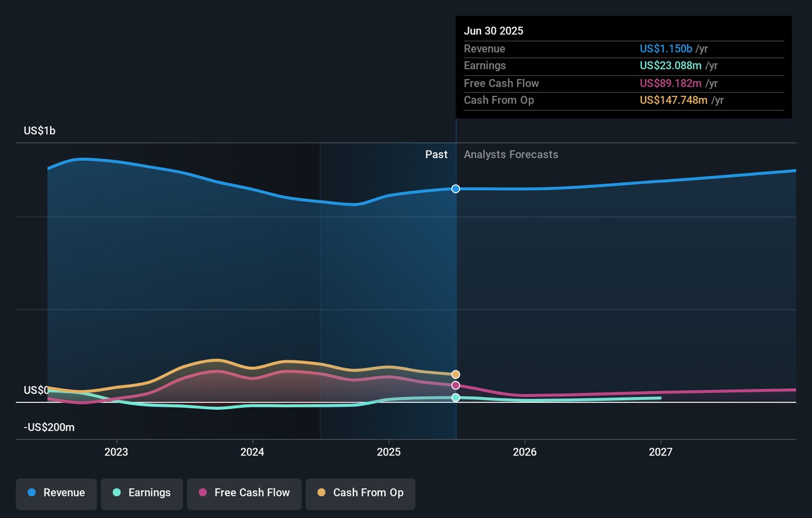This screenshot has width=812, height=518.
Task: Toggle the Revenue series in legend
Action: coord(56,493)
